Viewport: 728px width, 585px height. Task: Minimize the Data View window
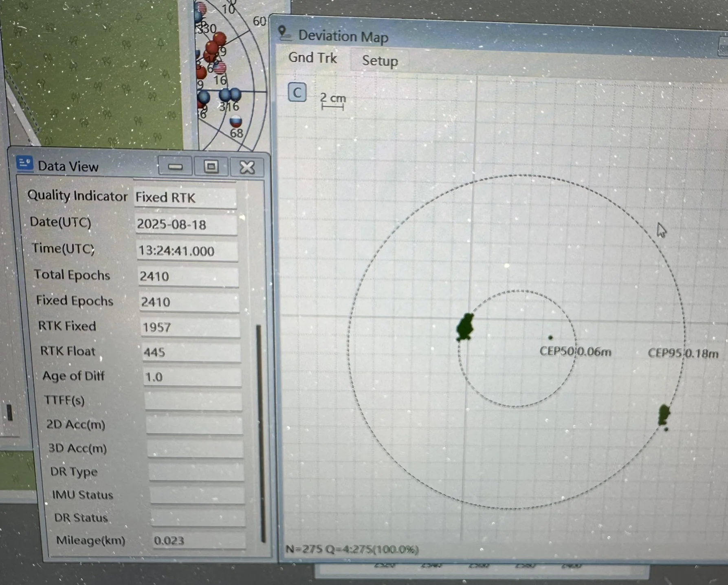(x=175, y=167)
